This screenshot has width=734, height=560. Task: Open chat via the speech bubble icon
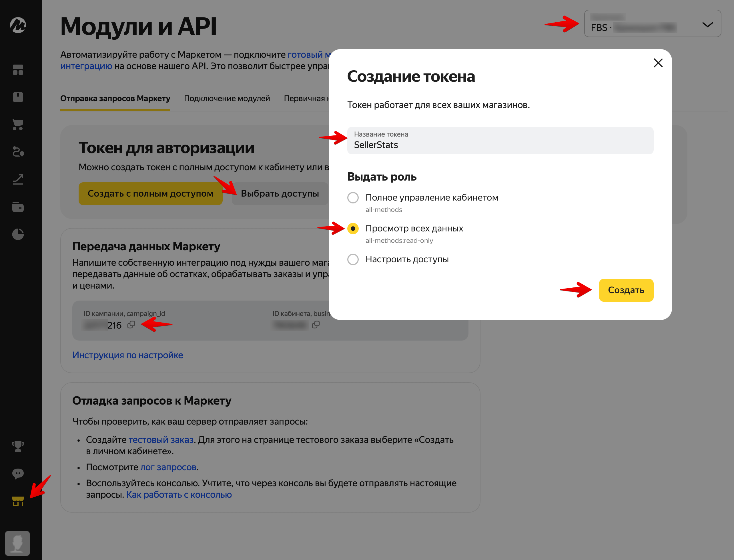pyautogui.click(x=18, y=474)
